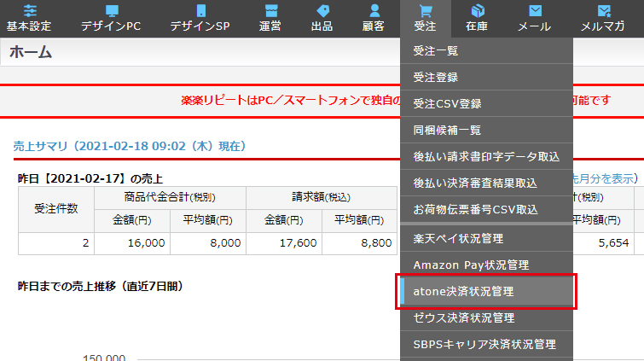Click the 売上サマリ heading link

tap(130, 146)
